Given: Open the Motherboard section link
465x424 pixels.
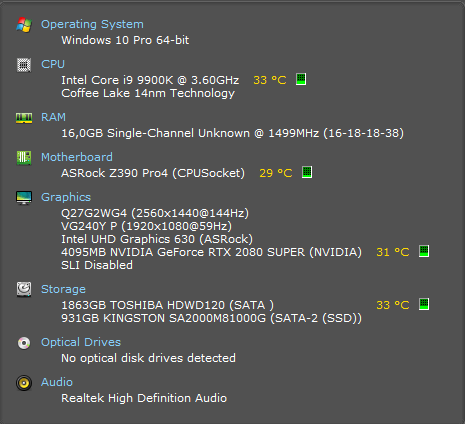Looking at the screenshot, I should pyautogui.click(x=77, y=157).
